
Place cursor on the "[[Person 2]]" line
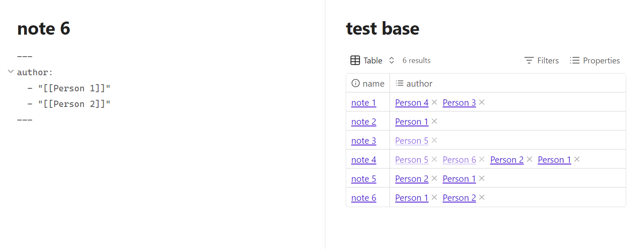click(69, 104)
